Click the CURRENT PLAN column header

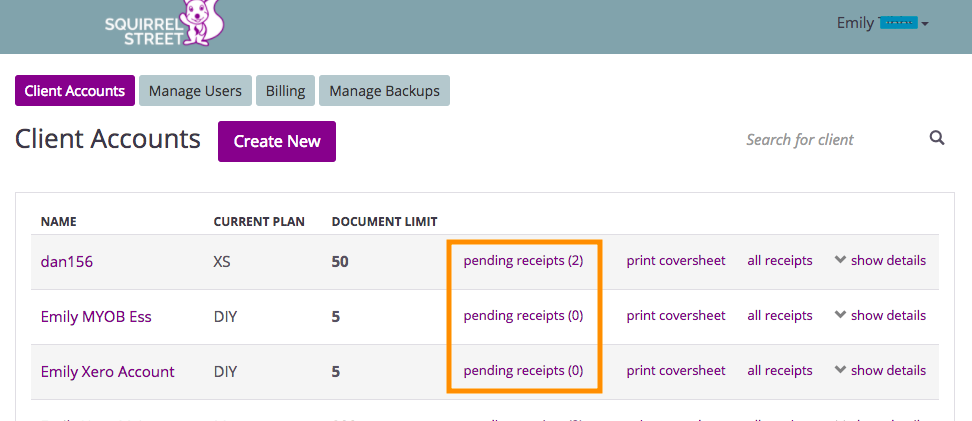click(259, 221)
